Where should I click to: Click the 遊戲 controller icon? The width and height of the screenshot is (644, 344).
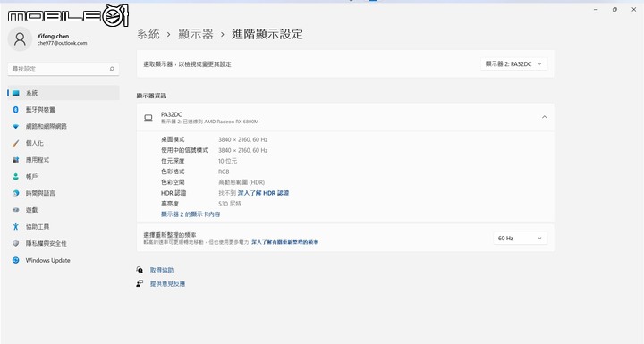15,210
